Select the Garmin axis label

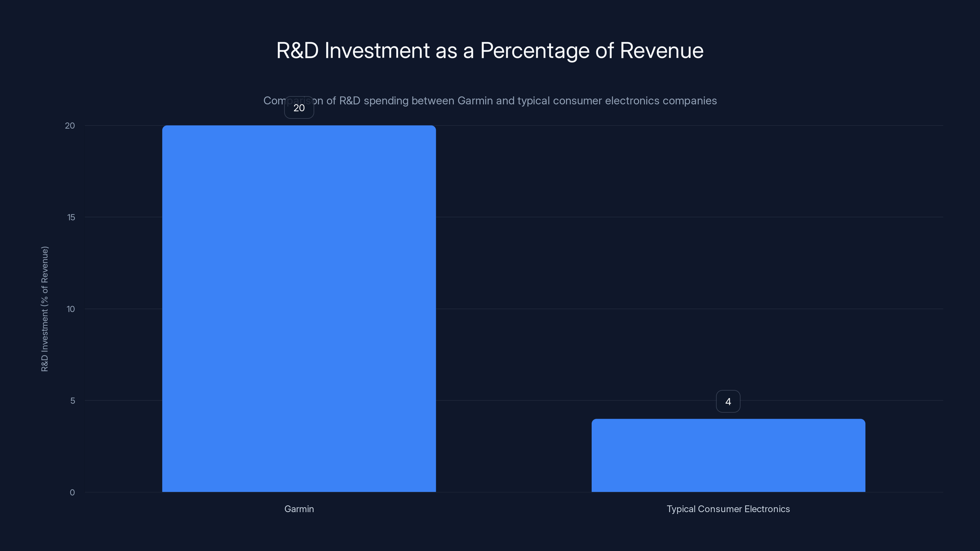coord(299,509)
